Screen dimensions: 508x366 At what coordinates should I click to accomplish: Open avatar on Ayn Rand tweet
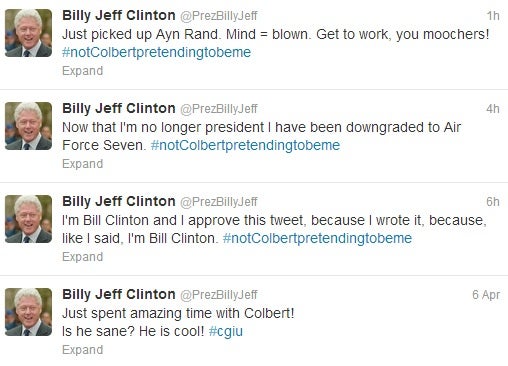point(28,33)
